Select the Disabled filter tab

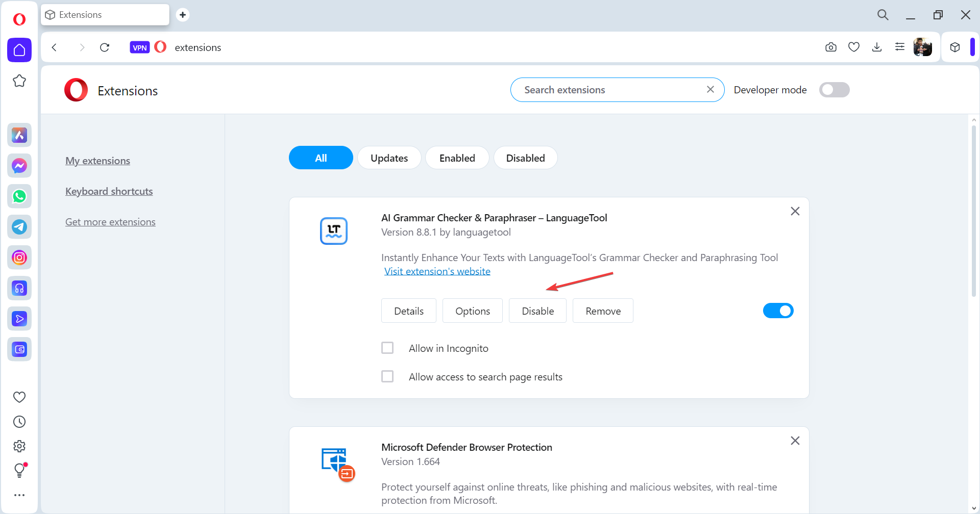pos(526,158)
